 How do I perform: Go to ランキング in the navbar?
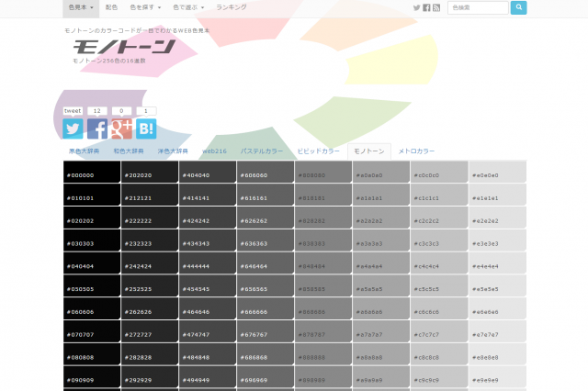click(x=232, y=7)
